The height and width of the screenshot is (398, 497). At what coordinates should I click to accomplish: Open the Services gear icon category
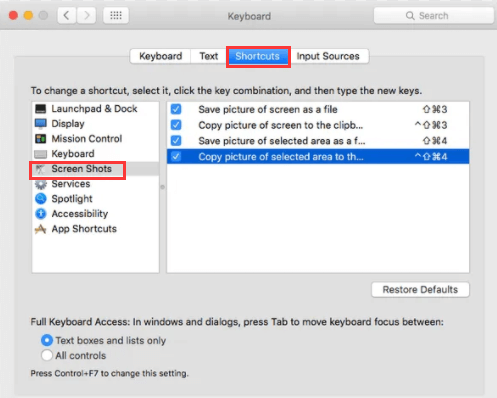pyautogui.click(x=41, y=184)
